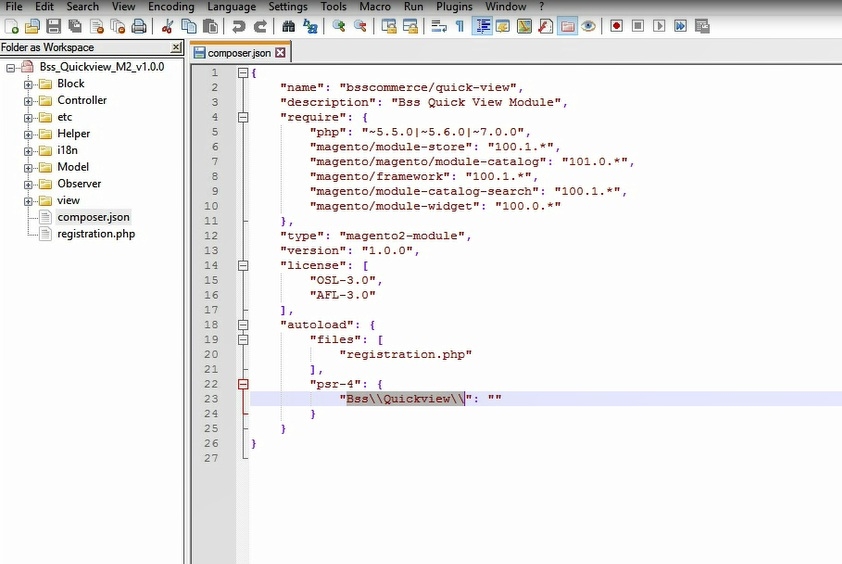
Task: Open the Replace dialog toolbar icon
Action: [310, 26]
